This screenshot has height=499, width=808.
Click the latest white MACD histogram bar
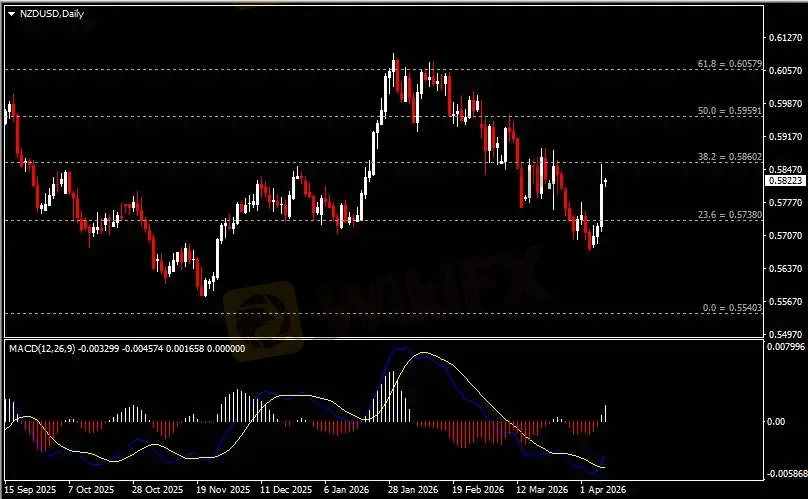coord(605,413)
